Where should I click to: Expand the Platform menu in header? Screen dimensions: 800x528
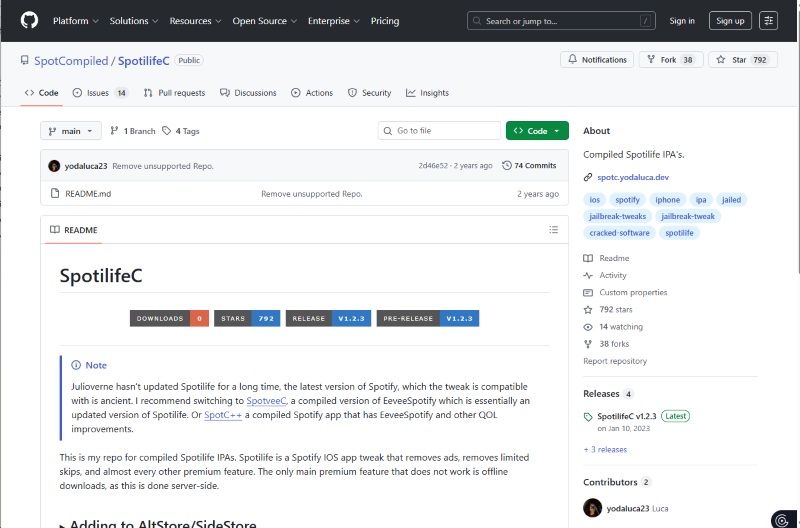pos(75,20)
